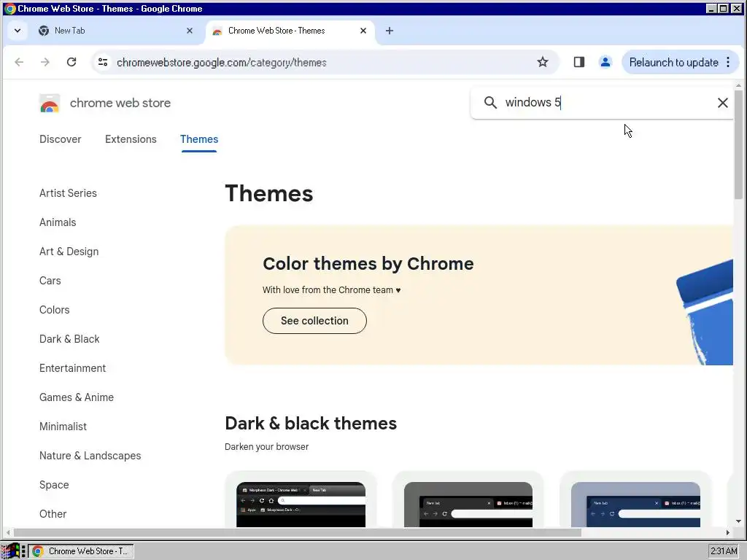747x560 pixels.
Task: Click the chrome web store title text
Action: [x=120, y=103]
